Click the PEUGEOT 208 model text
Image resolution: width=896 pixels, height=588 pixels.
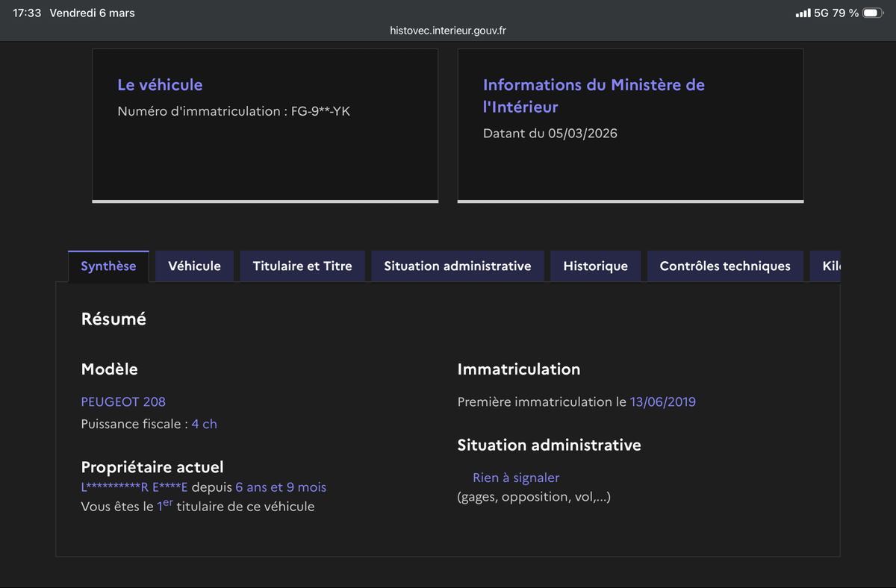point(123,401)
